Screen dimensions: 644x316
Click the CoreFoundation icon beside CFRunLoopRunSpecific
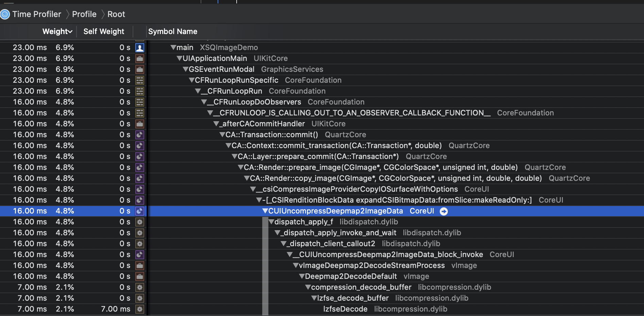click(x=140, y=80)
